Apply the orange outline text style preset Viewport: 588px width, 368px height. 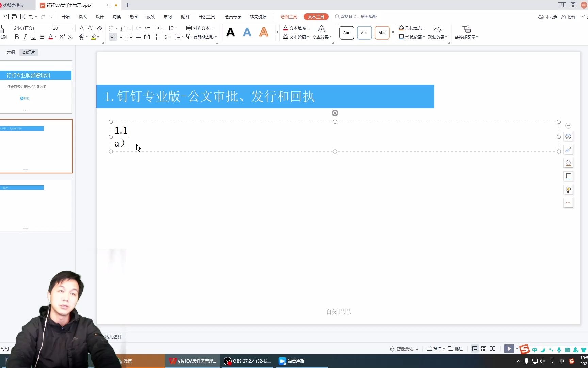(264, 32)
